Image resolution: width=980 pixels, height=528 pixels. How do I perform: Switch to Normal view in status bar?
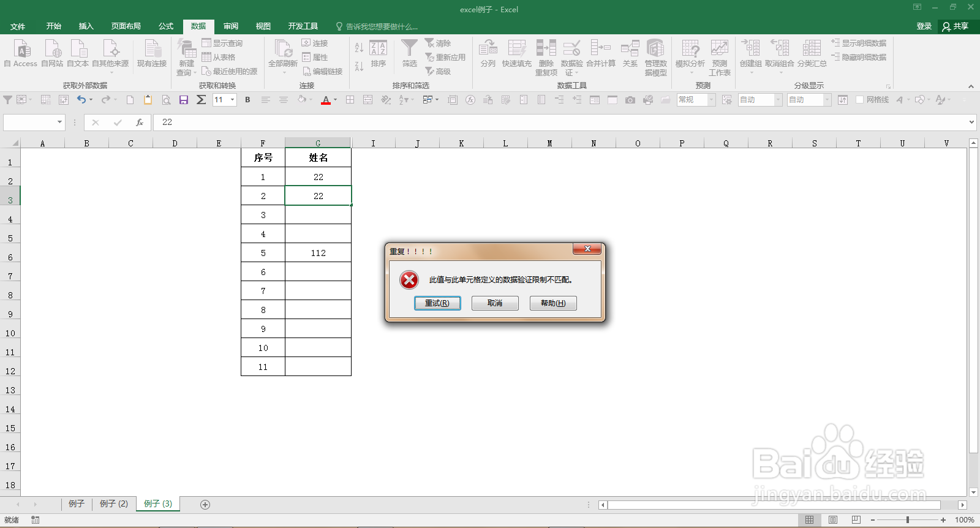pyautogui.click(x=809, y=519)
